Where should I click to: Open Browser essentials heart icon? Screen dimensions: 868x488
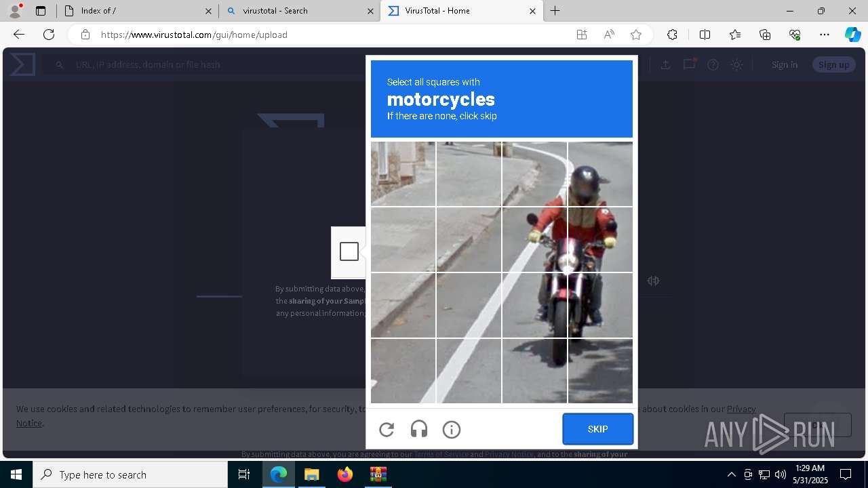point(795,35)
